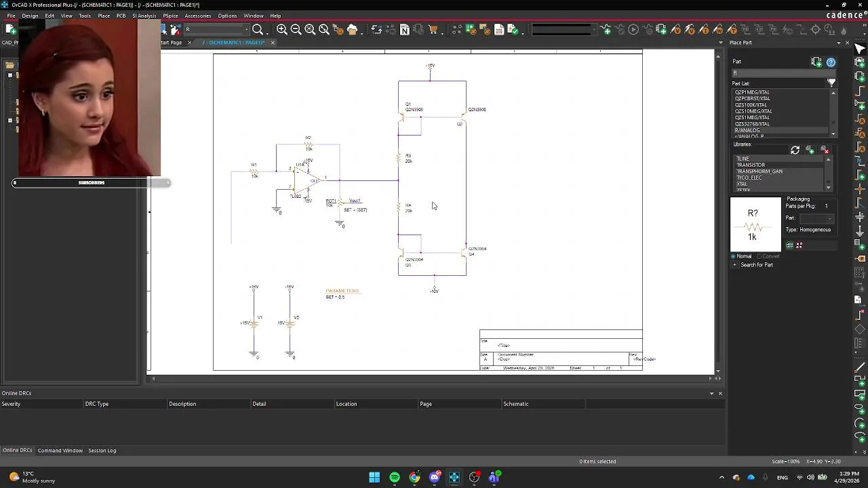Open Place Part panel options arrow
Viewport: 868px width, 488px height.
[838, 43]
